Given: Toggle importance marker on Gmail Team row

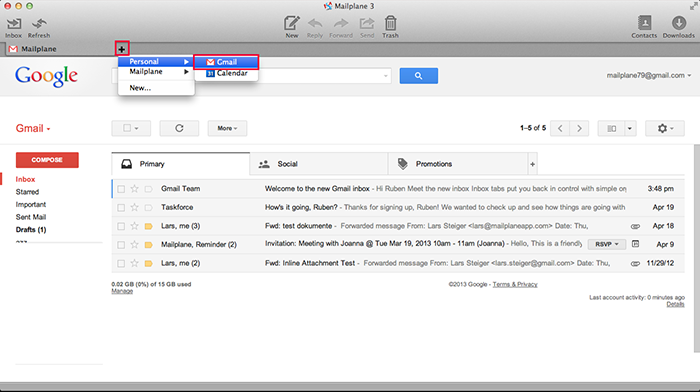Looking at the screenshot, I should [x=148, y=189].
